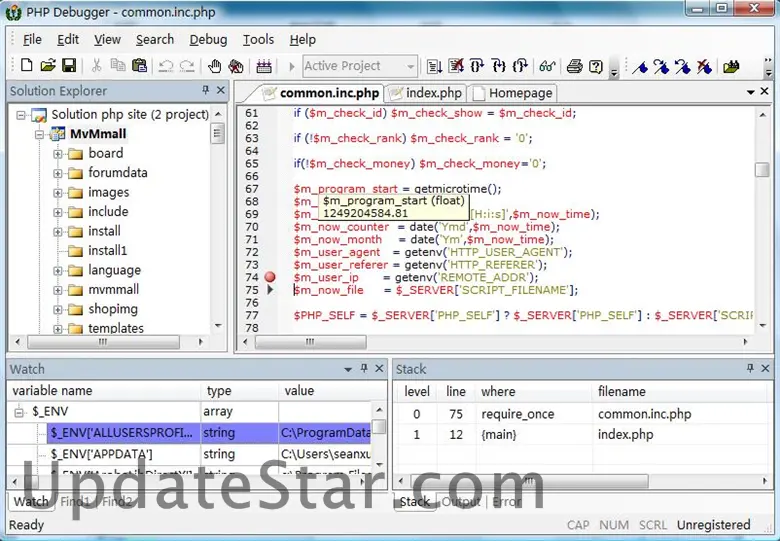Click the Cut scissors icon
Image resolution: width=780 pixels, height=541 pixels.
[x=97, y=66]
